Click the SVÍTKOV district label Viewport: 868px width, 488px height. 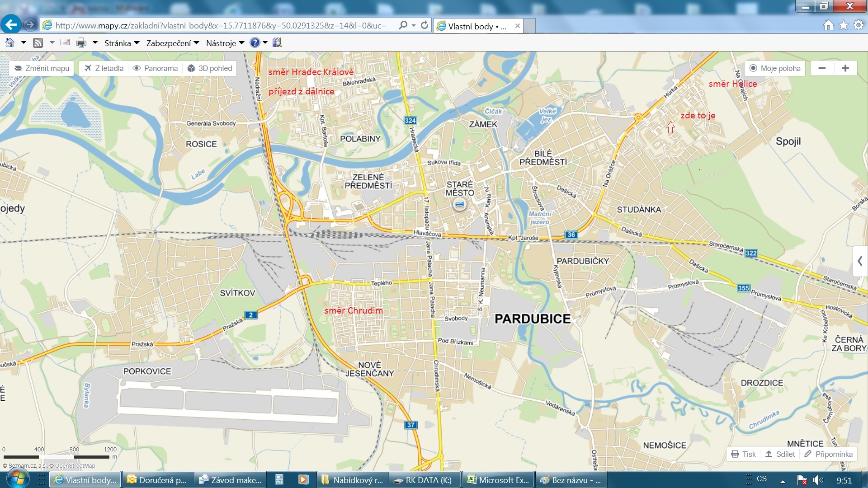pos(237,293)
